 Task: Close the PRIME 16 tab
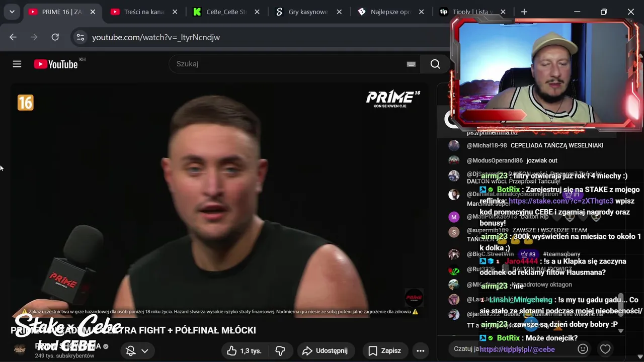(x=93, y=12)
